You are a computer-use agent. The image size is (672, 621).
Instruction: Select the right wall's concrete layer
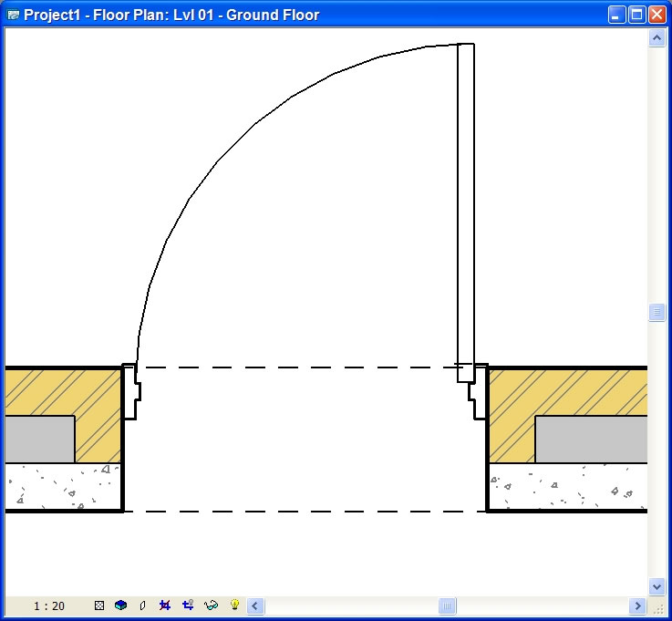[x=568, y=486]
